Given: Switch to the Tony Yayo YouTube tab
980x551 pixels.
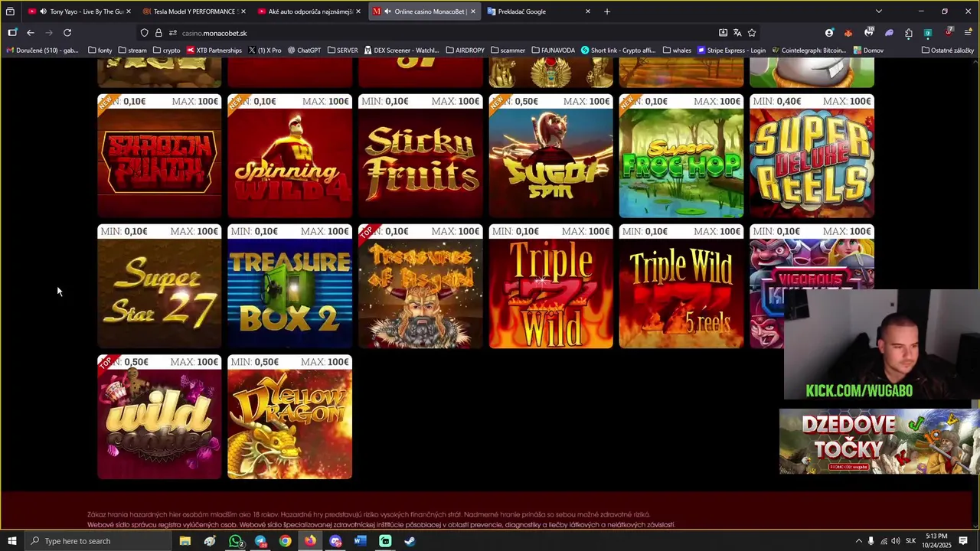Looking at the screenshot, I should point(79,11).
